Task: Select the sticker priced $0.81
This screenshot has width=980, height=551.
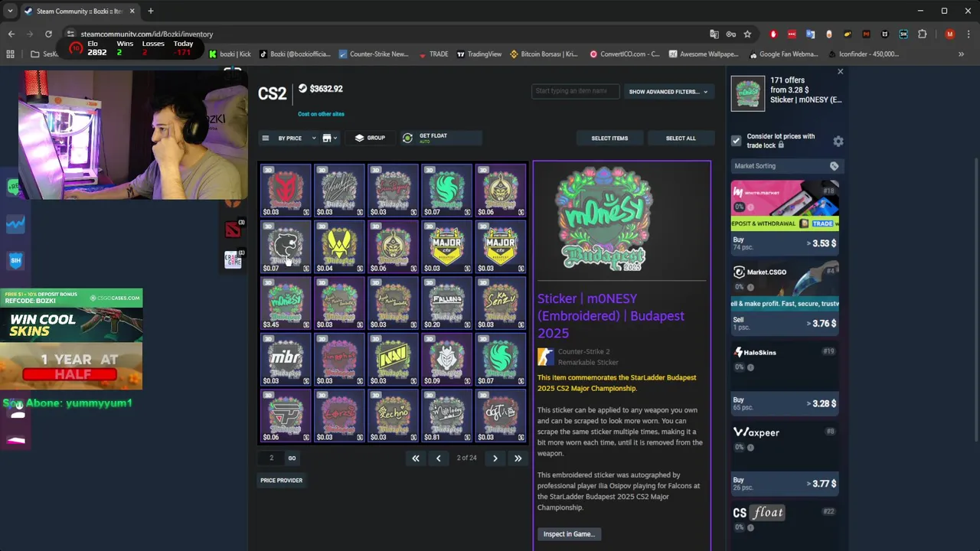Action: pyautogui.click(x=446, y=416)
